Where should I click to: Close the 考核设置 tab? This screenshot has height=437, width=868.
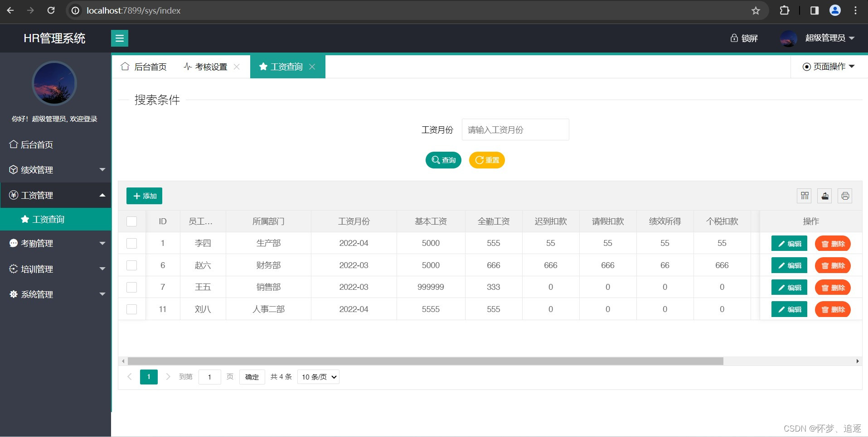tap(237, 67)
